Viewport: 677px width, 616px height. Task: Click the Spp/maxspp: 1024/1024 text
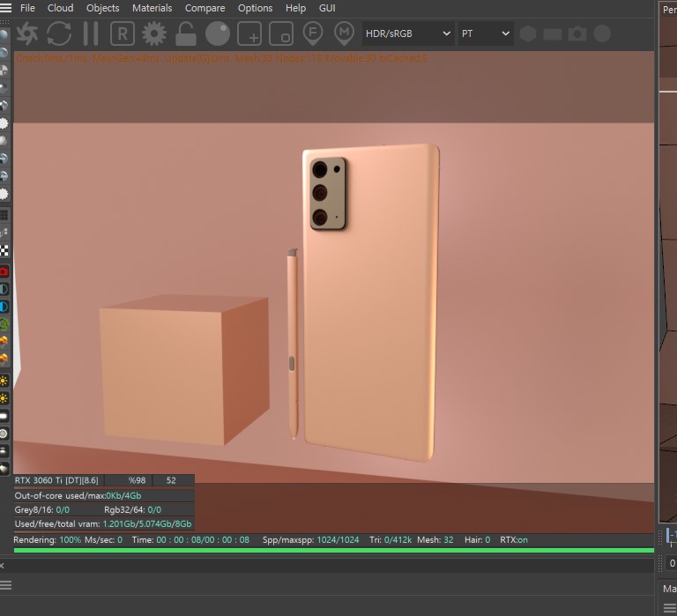[310, 540]
